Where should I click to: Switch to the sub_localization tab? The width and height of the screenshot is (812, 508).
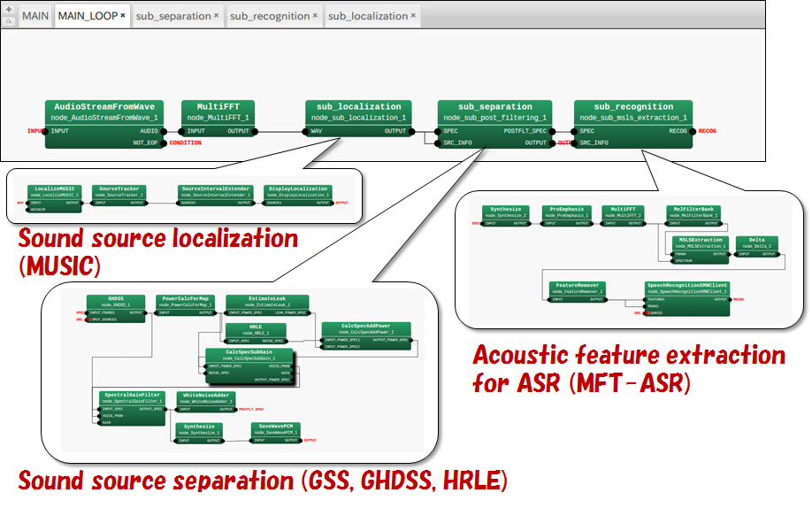[367, 16]
